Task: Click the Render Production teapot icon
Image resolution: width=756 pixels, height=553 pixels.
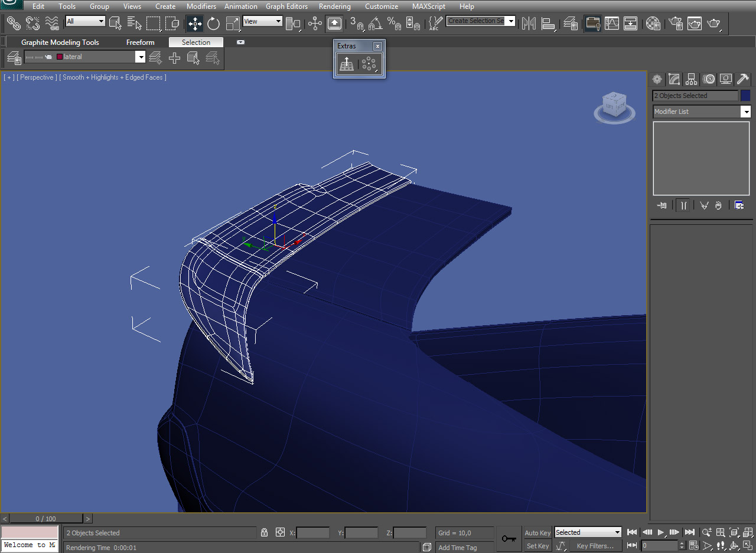Action: pyautogui.click(x=713, y=24)
